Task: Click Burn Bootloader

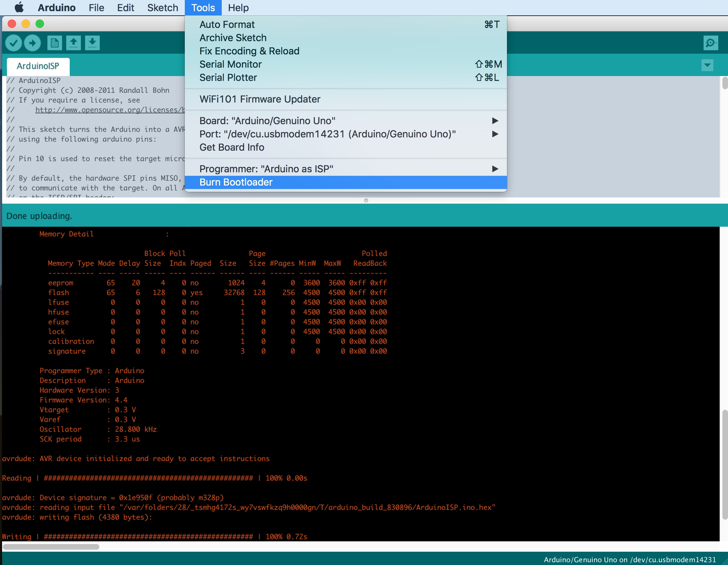Action: click(346, 182)
